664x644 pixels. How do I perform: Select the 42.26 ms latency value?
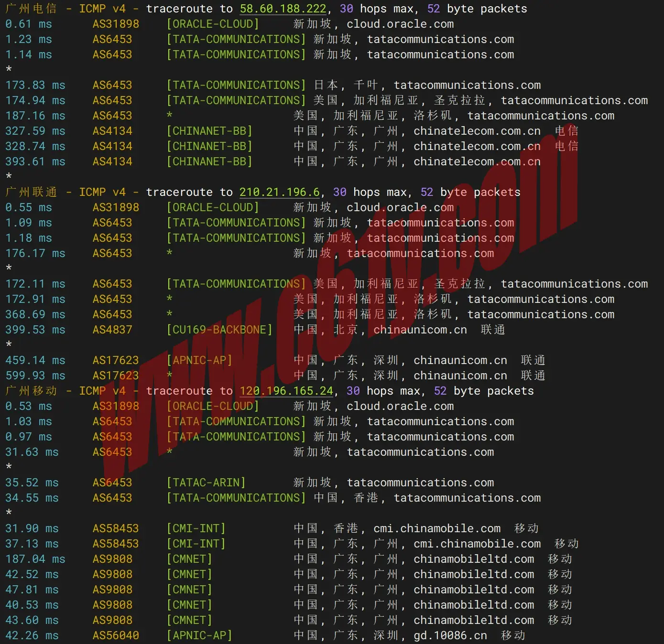coord(32,635)
